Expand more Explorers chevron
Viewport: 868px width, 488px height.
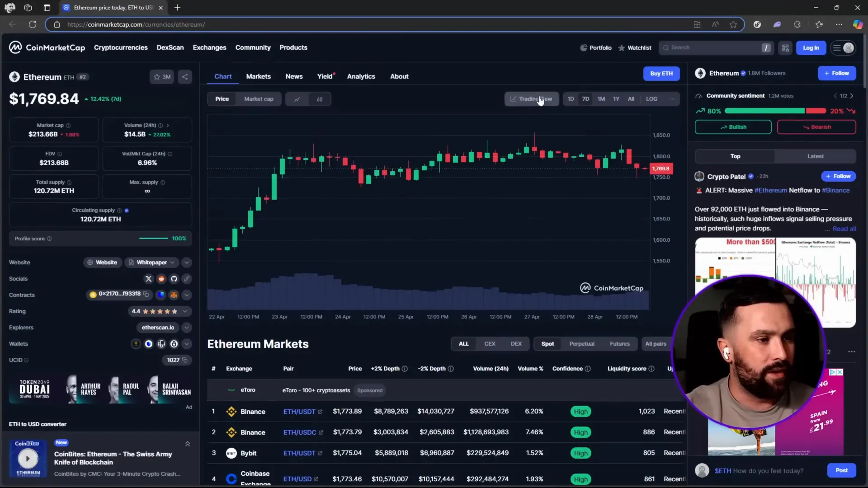point(187,328)
